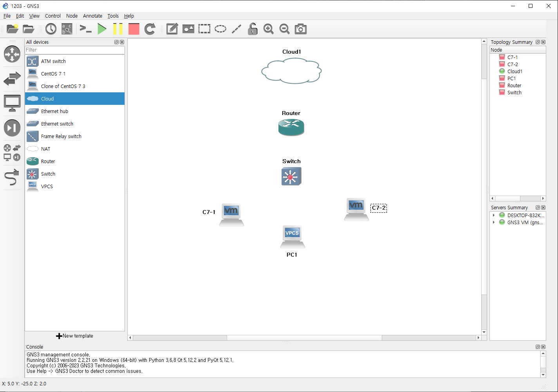
Task: Select the Switch node on canvas
Action: (291, 176)
